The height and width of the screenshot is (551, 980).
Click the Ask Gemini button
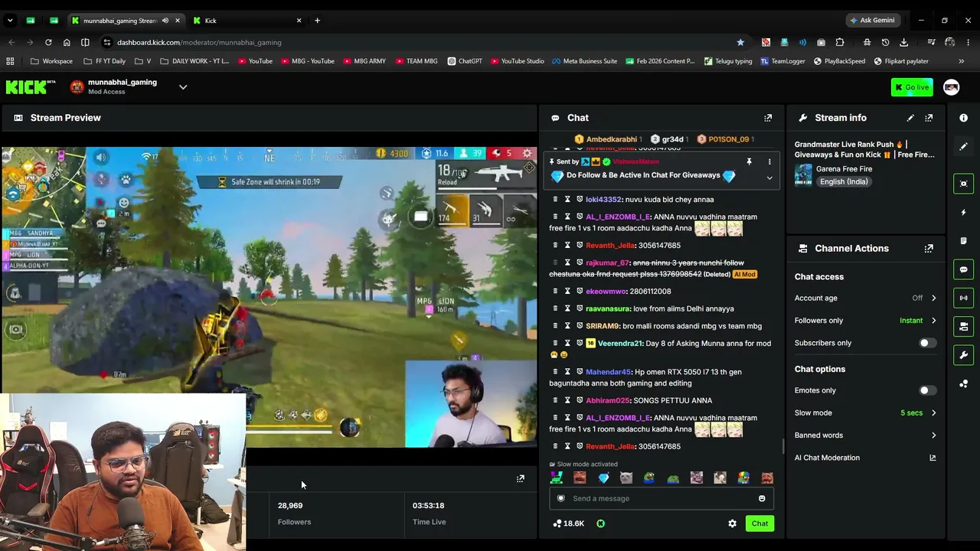(x=872, y=21)
